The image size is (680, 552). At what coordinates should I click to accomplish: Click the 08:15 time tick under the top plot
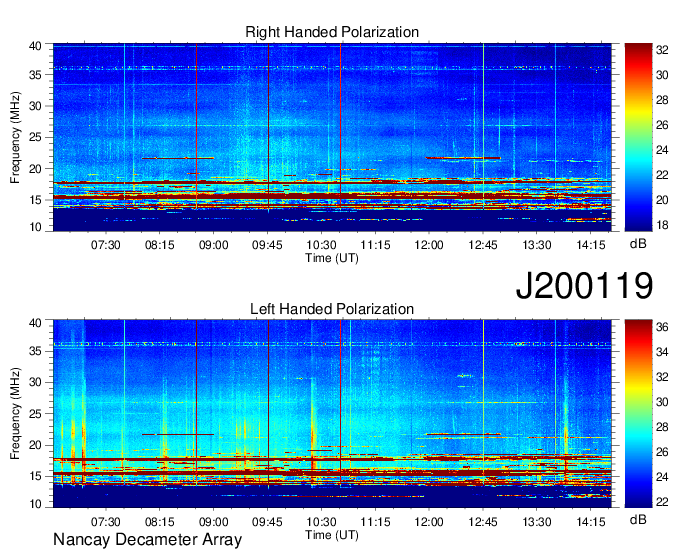(x=160, y=245)
